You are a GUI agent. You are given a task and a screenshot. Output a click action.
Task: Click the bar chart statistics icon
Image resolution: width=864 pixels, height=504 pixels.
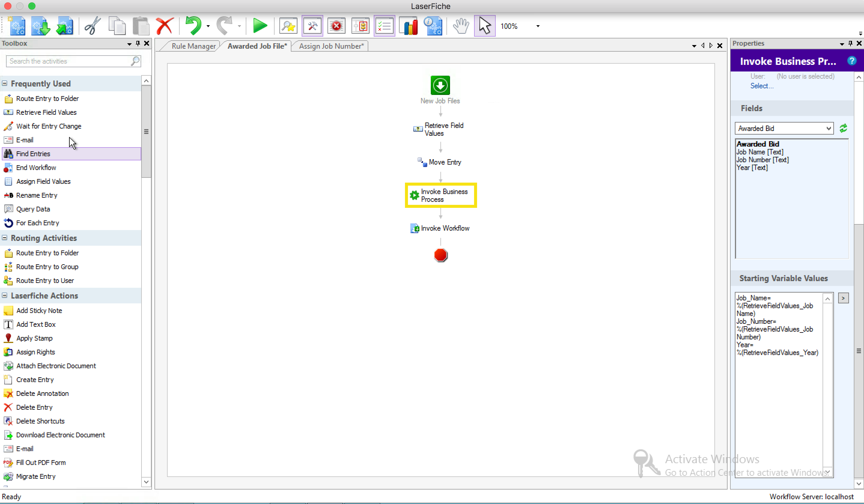408,26
